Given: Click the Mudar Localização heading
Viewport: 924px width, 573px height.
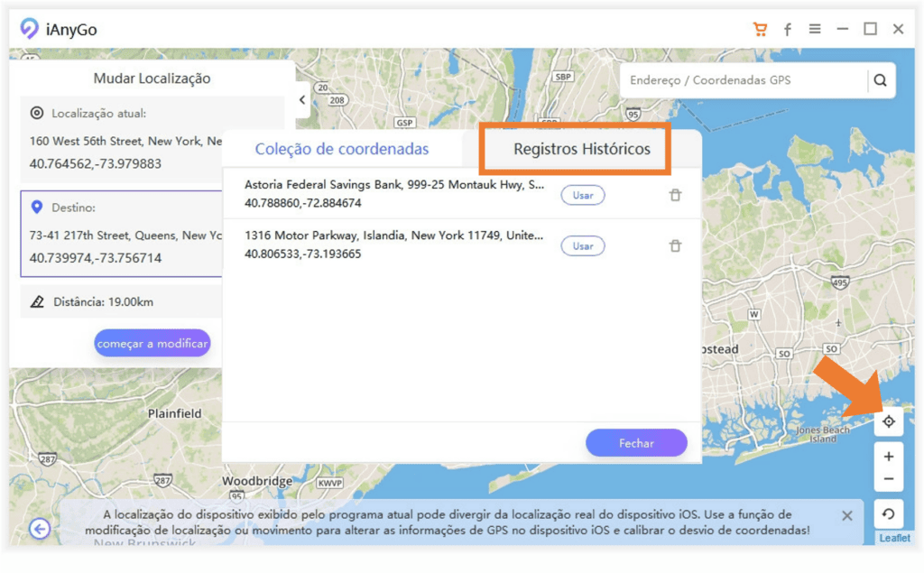Looking at the screenshot, I should point(152,78).
